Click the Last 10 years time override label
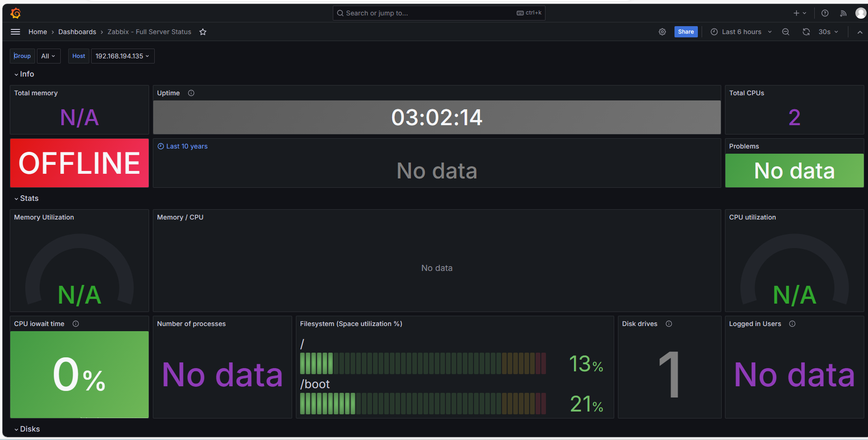 [182, 146]
